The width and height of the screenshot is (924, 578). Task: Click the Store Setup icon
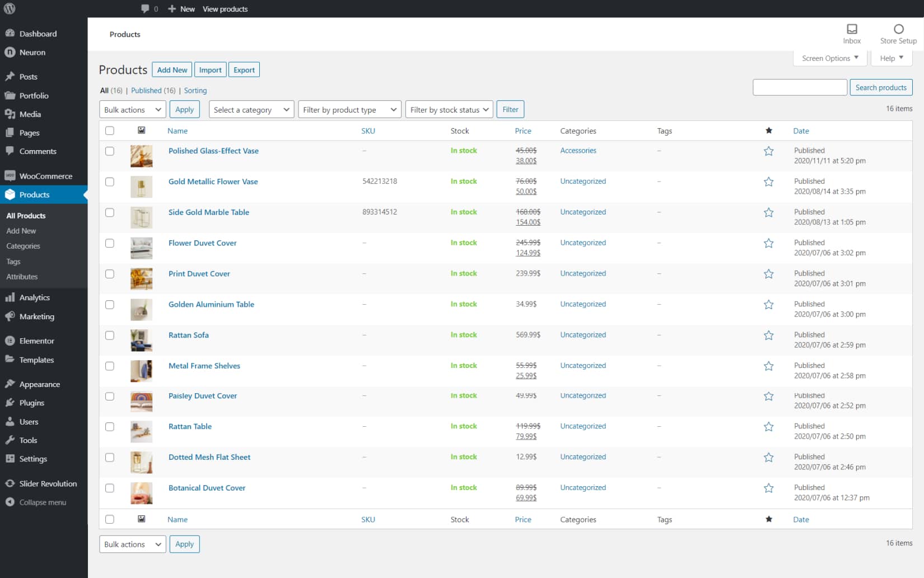click(898, 29)
